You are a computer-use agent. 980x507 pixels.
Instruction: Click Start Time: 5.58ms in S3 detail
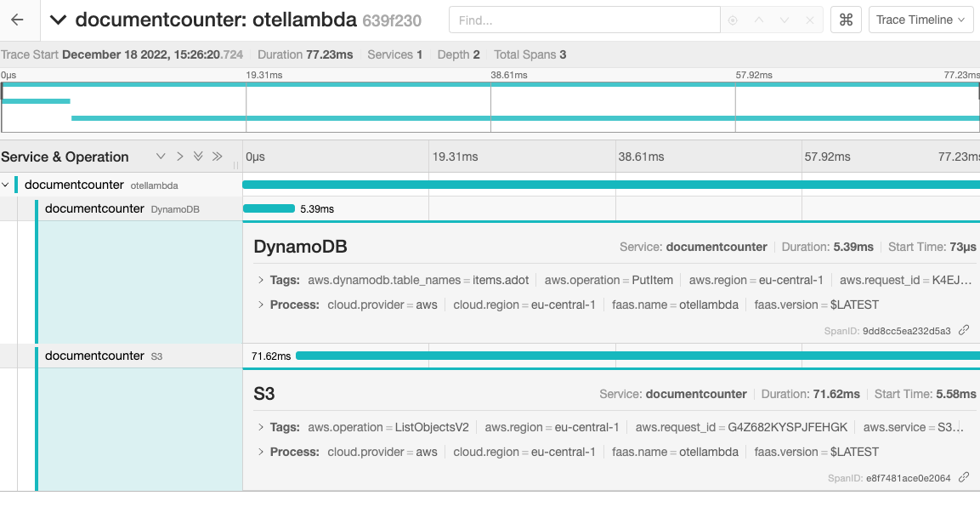[x=925, y=394]
